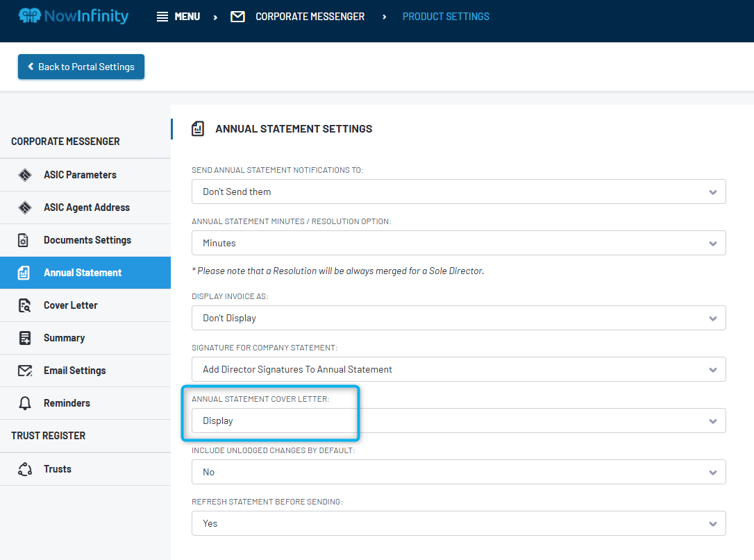This screenshot has width=754, height=560.
Task: Click the Trust Register sidebar heading
Action: tap(48, 436)
